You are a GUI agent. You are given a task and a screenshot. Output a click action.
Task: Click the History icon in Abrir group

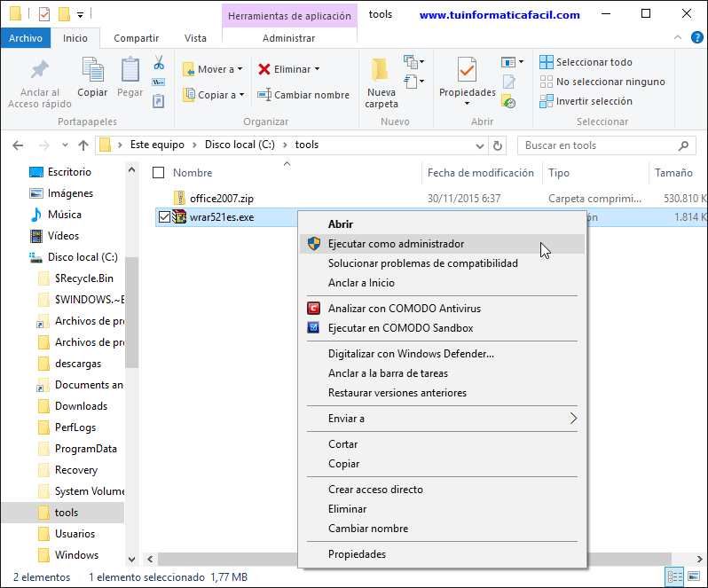pos(509,102)
